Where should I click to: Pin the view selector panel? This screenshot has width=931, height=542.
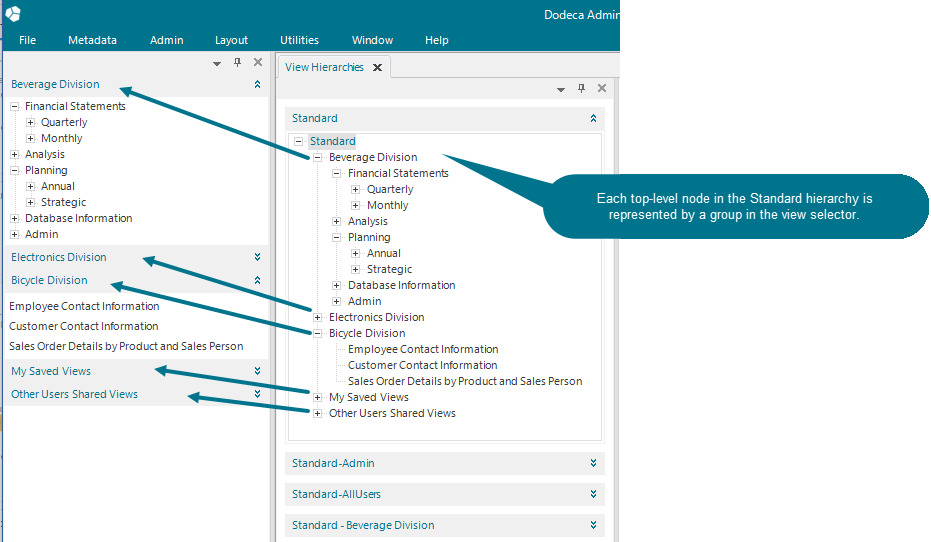pyautogui.click(x=238, y=62)
